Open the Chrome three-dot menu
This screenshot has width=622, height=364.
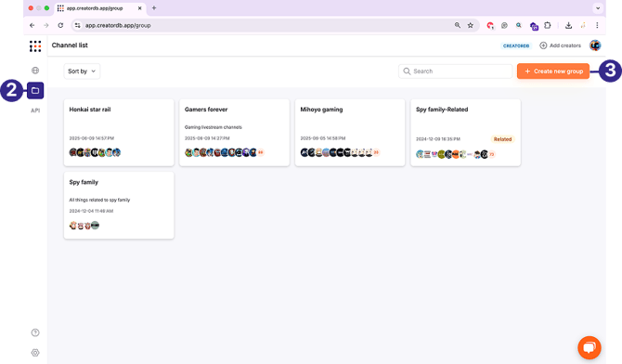pos(597,25)
